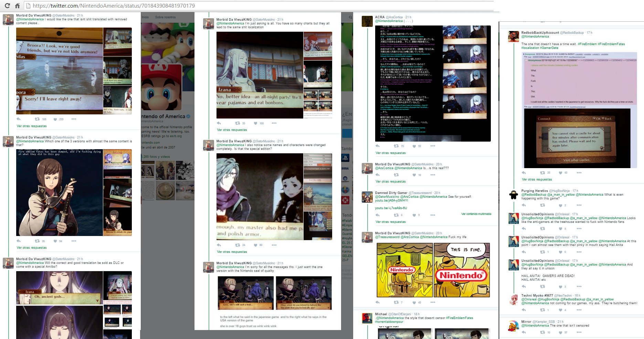Click the @ArsCortica handle on the ACRA tweet
The height and width of the screenshot is (339, 644).
click(394, 17)
